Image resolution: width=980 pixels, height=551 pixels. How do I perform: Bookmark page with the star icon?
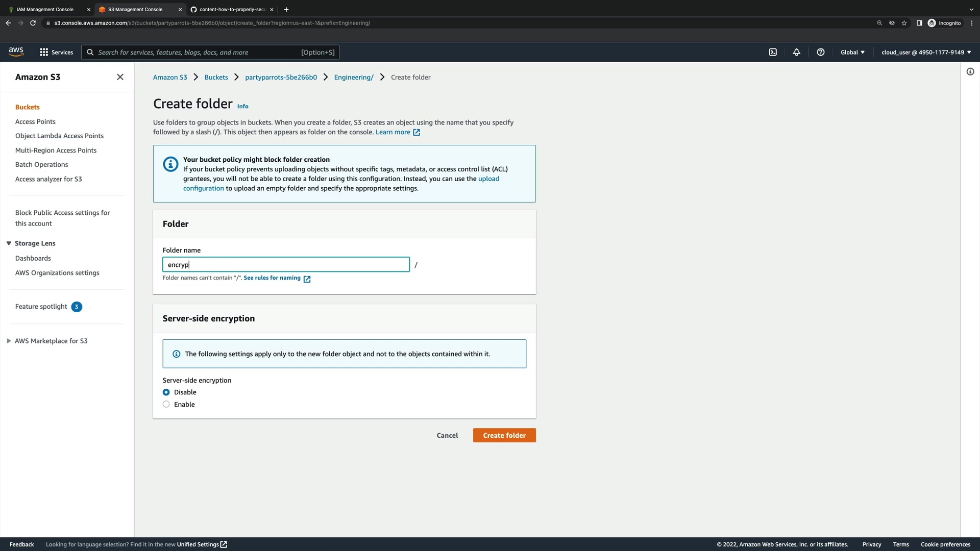point(904,23)
